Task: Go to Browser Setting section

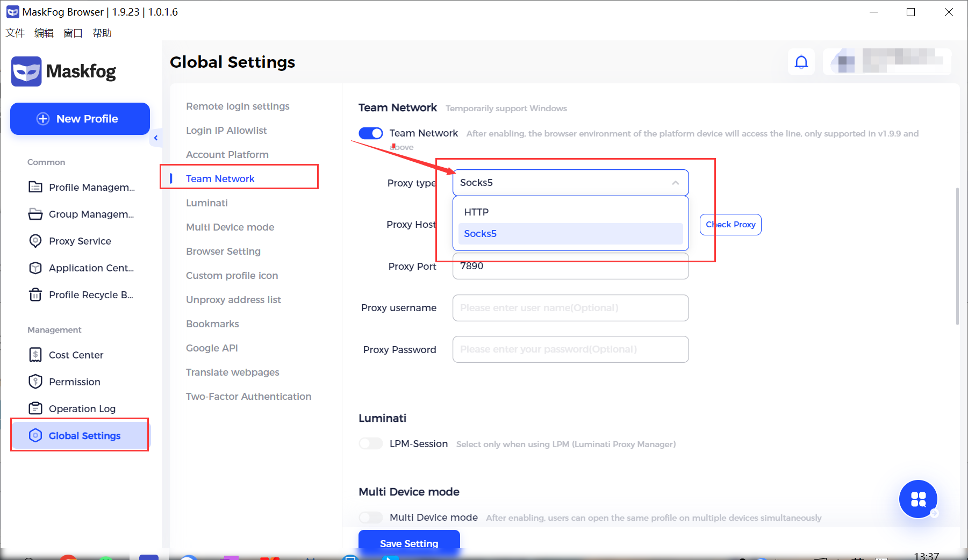Action: (223, 252)
